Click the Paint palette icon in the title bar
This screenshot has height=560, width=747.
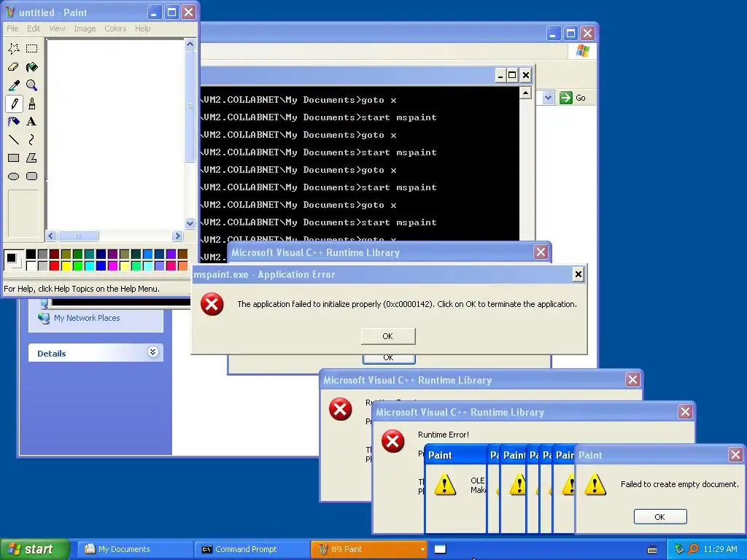coord(10,12)
